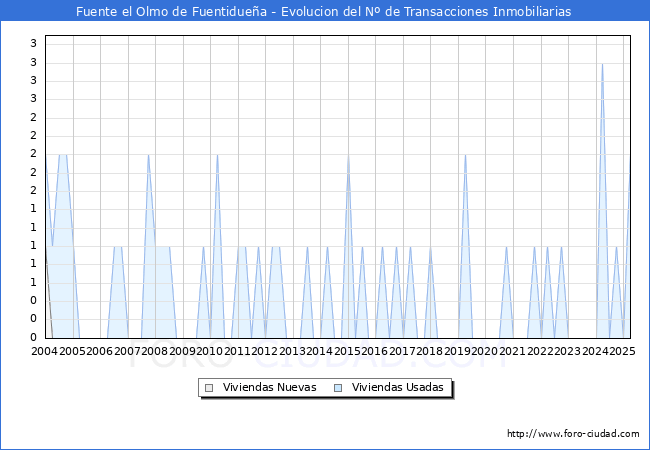The height and width of the screenshot is (450, 650).
Task: Select the 'Viviendas Nuevas' legend label
Action: (269, 387)
